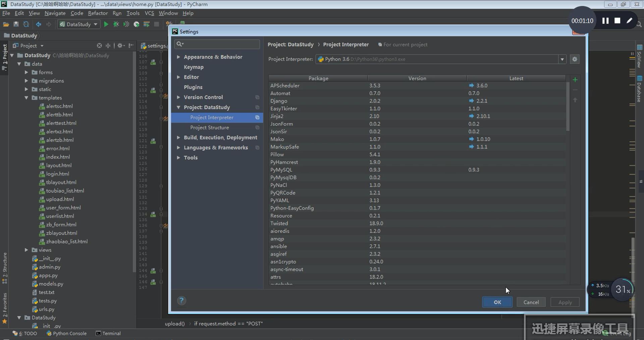Expand the forms folder

26,72
